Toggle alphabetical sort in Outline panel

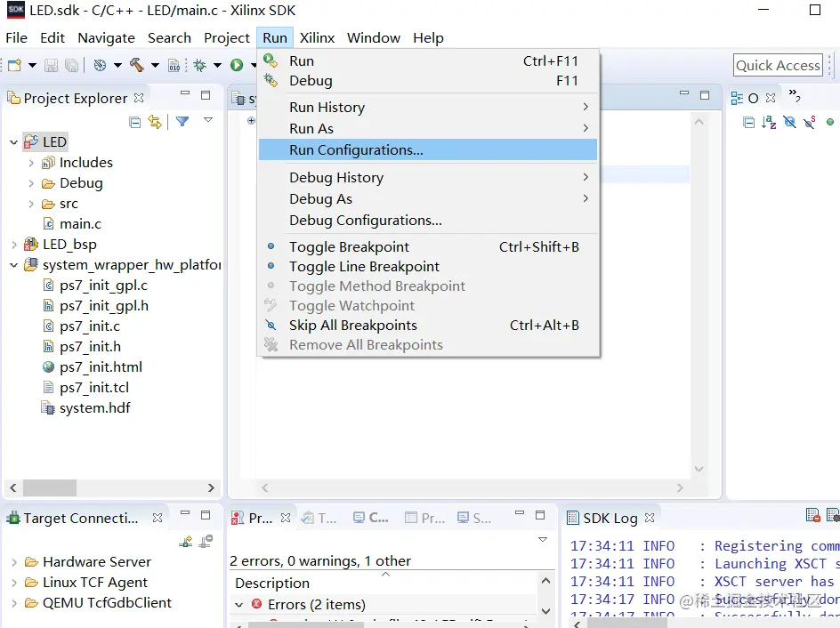coord(770,122)
